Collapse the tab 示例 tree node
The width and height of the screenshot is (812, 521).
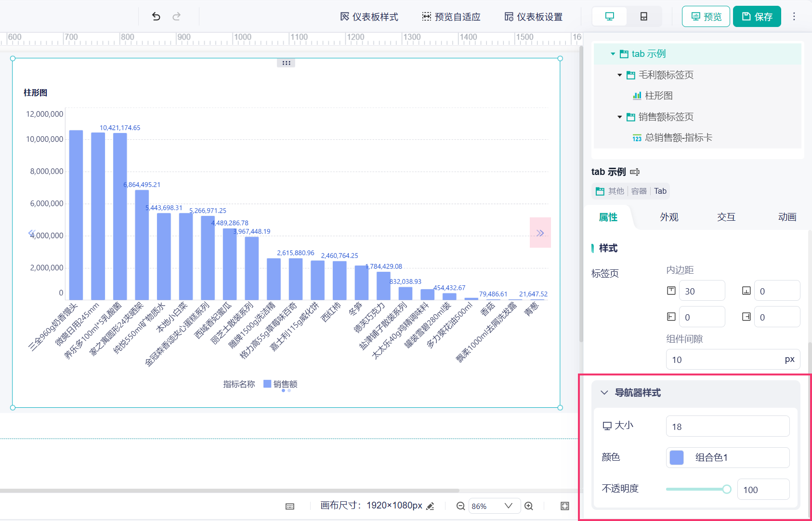(x=613, y=54)
